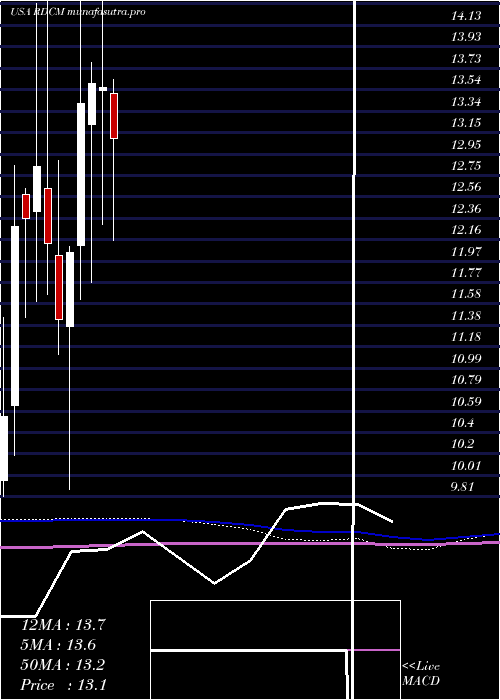
Task: Click the 12.56 price axis label
Action: pos(466,187)
